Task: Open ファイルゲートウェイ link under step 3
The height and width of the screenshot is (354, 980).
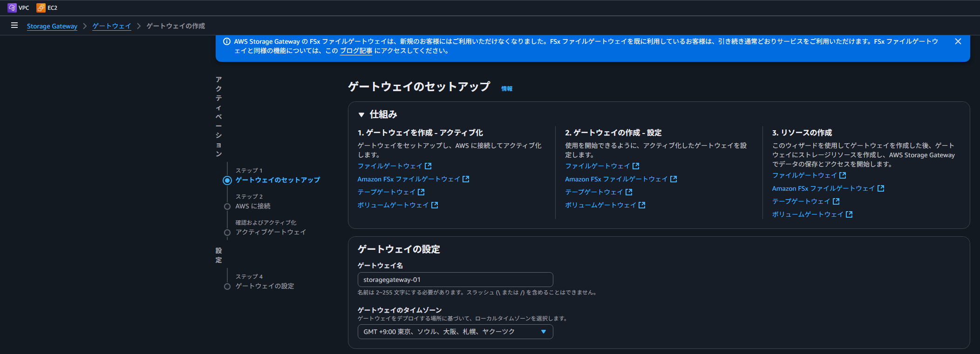Action: pos(805,175)
